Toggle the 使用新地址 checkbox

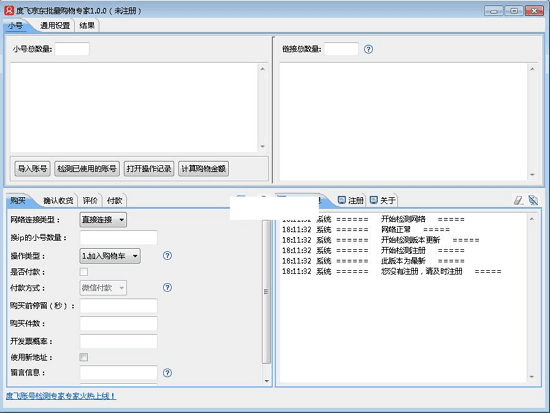coord(84,357)
